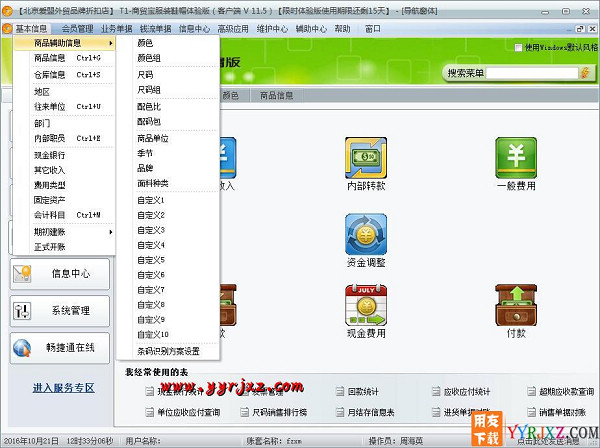
Task: Choose 条码识别方案设置 menu entry
Action: coord(168,351)
